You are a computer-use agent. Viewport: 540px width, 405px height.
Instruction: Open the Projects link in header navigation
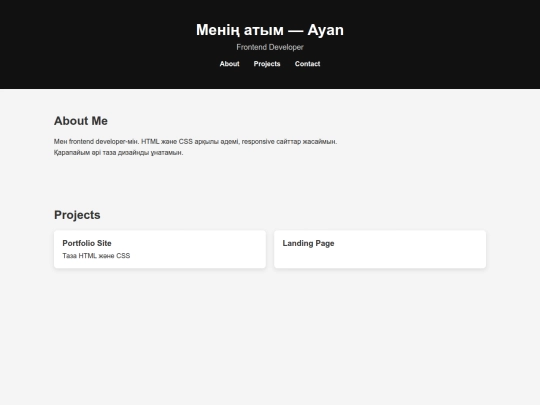pyautogui.click(x=267, y=64)
